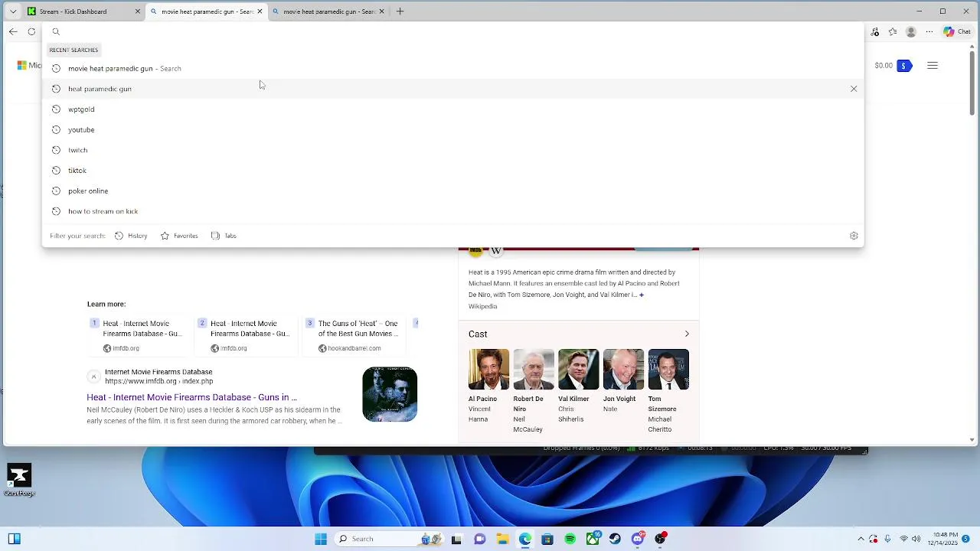The width and height of the screenshot is (980, 551).
Task: Open OBS Studio from the taskbar
Action: tap(661, 539)
